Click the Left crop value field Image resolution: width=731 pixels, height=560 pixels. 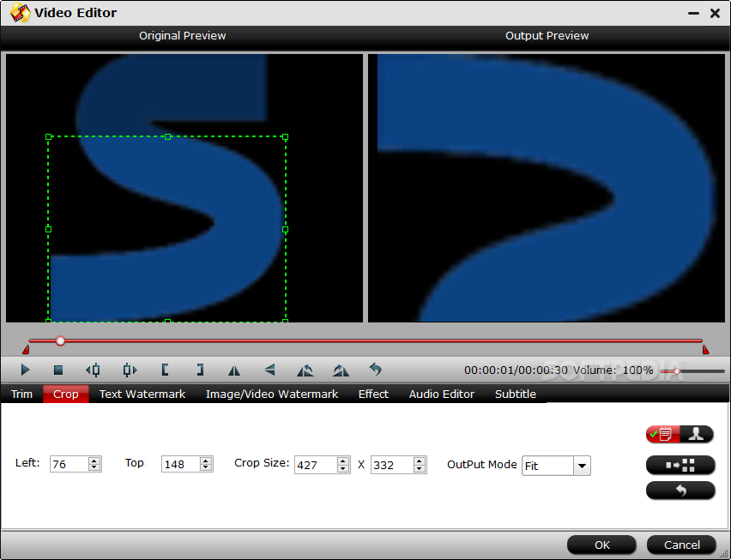(x=69, y=464)
